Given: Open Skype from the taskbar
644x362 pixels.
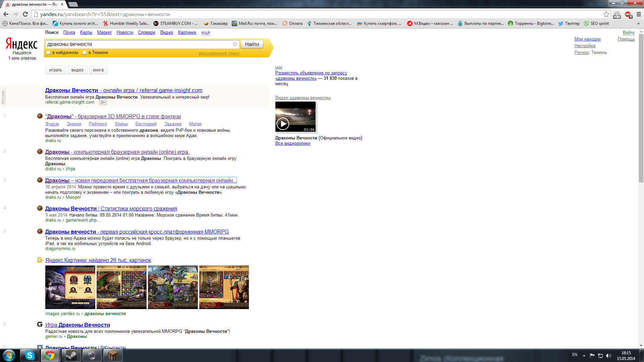Looking at the screenshot, I should tap(30, 355).
